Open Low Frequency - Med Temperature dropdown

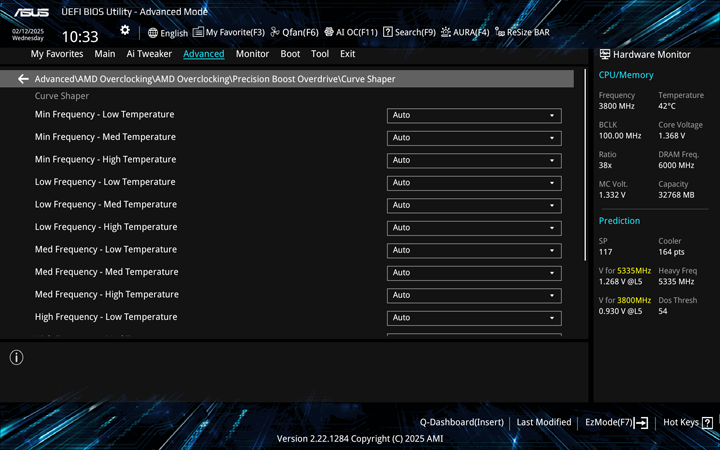(x=473, y=205)
